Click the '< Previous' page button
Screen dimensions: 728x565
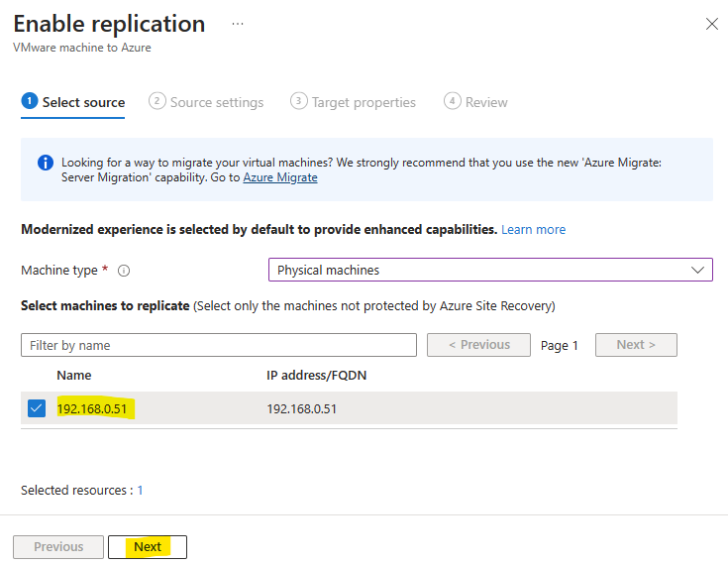pyautogui.click(x=478, y=345)
